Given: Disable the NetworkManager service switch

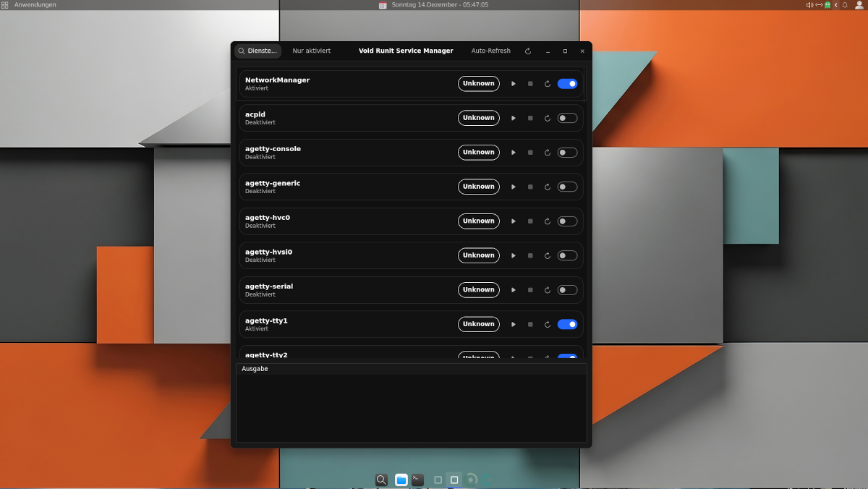Looking at the screenshot, I should point(568,84).
